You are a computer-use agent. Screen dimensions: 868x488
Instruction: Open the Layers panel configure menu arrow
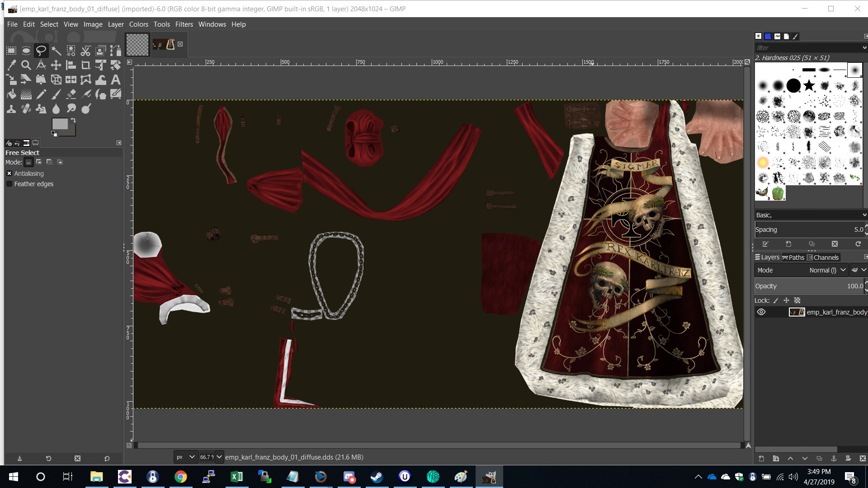pyautogui.click(x=865, y=257)
